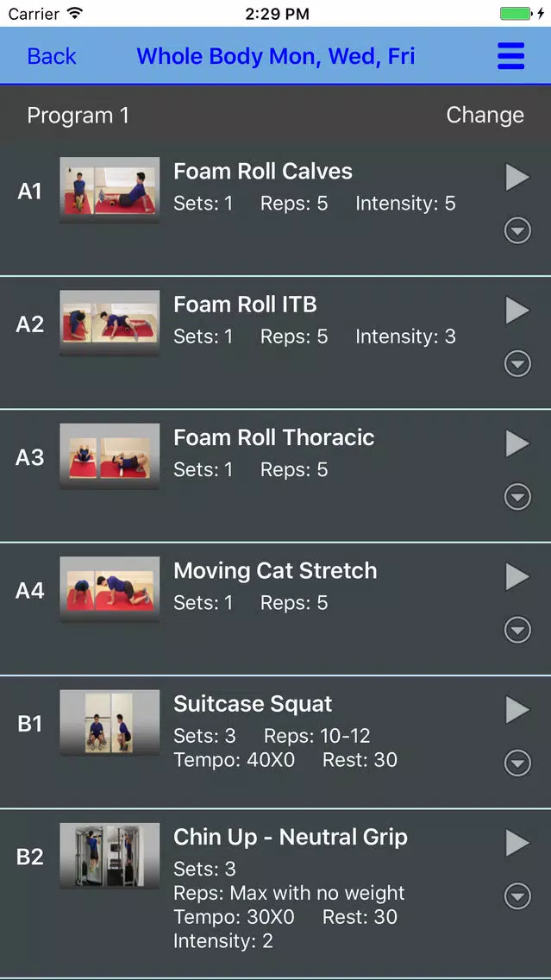The image size is (551, 980).
Task: Expand details for Foam Roll Thoracic
Action: (x=517, y=497)
